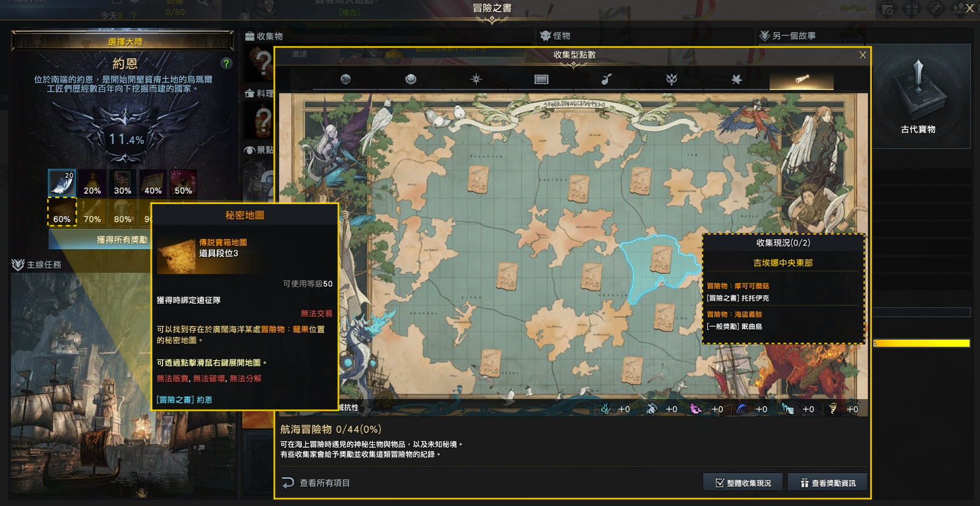Open the 古代寶物 treasure card
The height and width of the screenshot is (506, 980).
coord(918,96)
